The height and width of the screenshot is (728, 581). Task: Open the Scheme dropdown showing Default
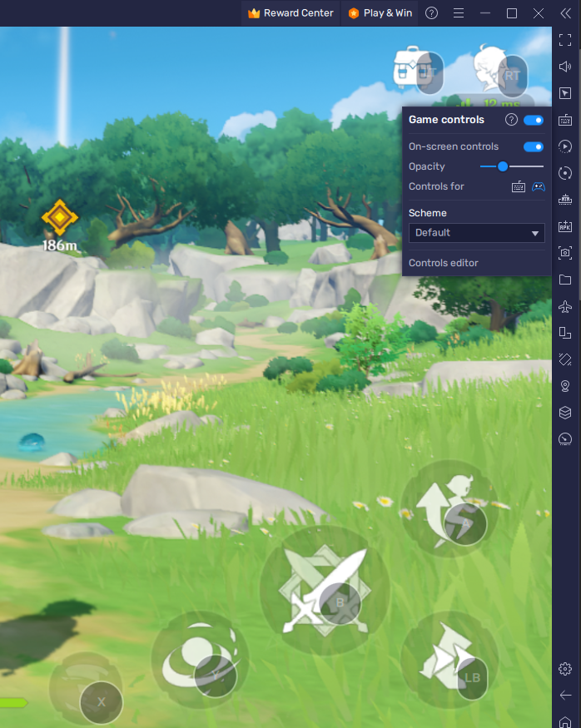point(476,233)
